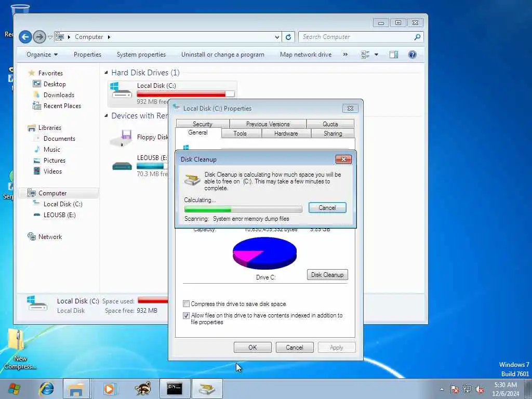Launch Internet Explorer from taskbar
The height and width of the screenshot is (399, 532).
tap(46, 389)
